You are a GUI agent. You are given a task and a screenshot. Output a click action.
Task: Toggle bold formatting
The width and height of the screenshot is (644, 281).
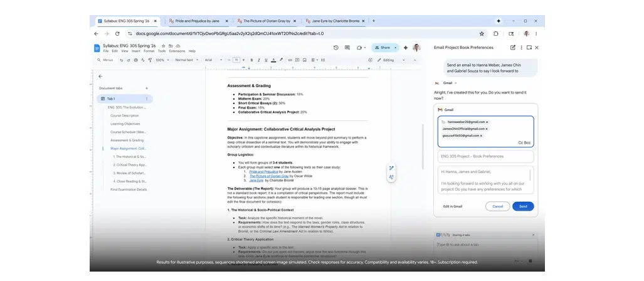[x=251, y=60]
